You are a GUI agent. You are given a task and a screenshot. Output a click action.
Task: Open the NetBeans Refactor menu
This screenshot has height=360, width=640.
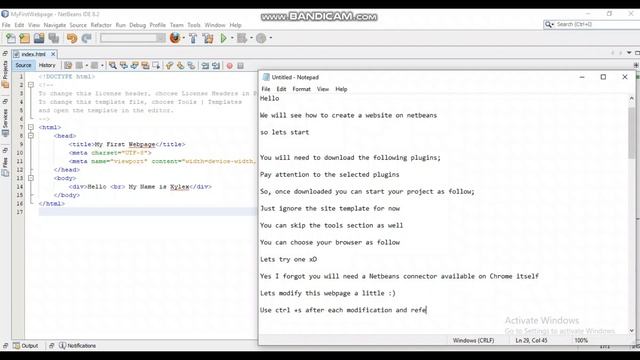[x=101, y=25]
